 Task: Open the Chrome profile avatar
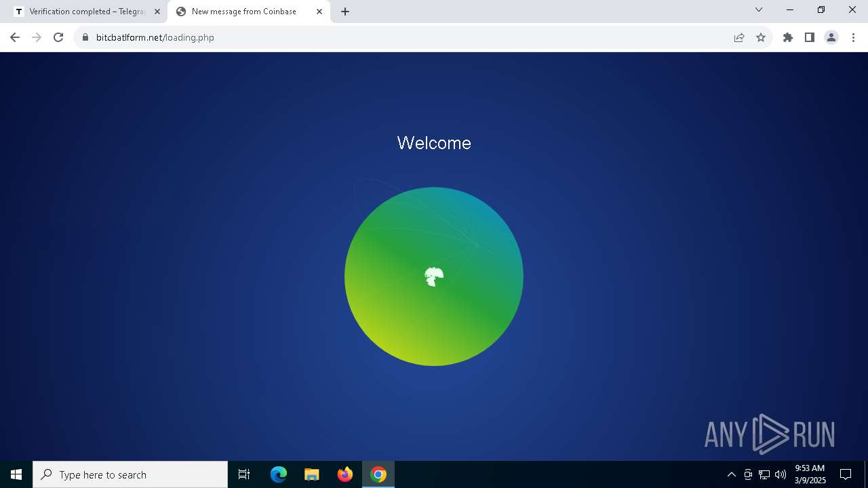[831, 37]
